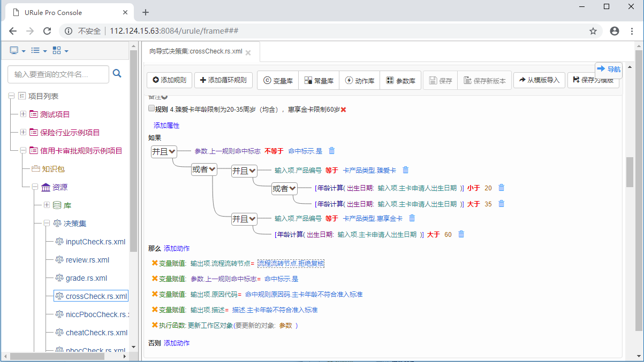
Task: Open the list view icon menu
Action: [39, 50]
